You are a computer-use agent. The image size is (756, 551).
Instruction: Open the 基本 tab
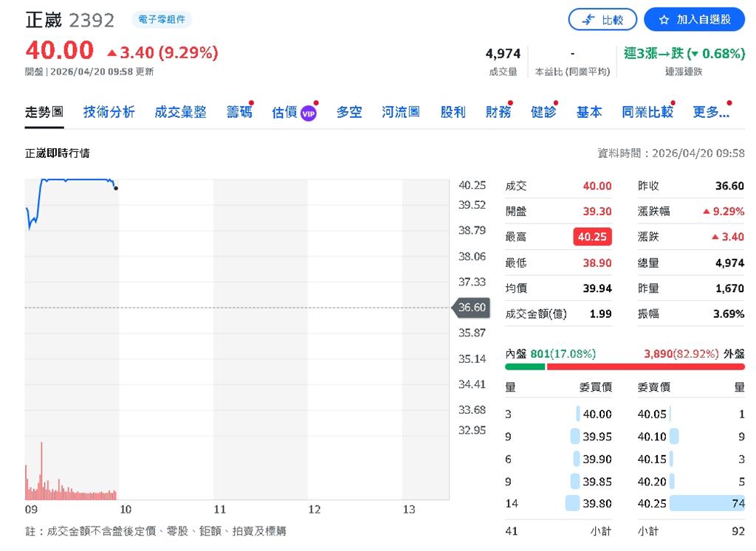point(589,112)
